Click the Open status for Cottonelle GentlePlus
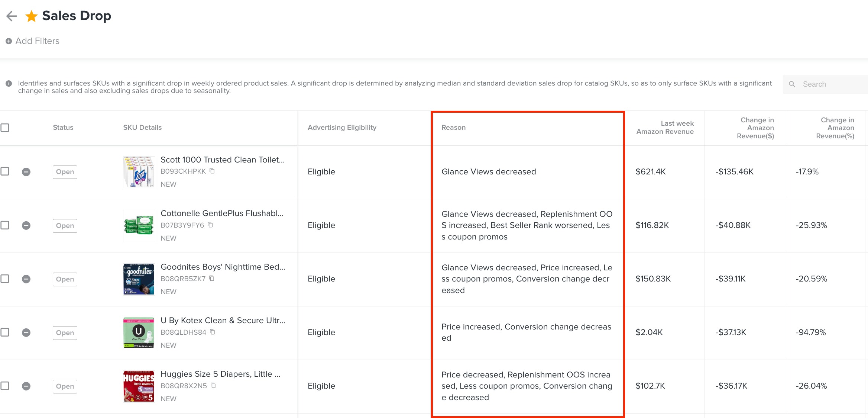 pyautogui.click(x=65, y=226)
